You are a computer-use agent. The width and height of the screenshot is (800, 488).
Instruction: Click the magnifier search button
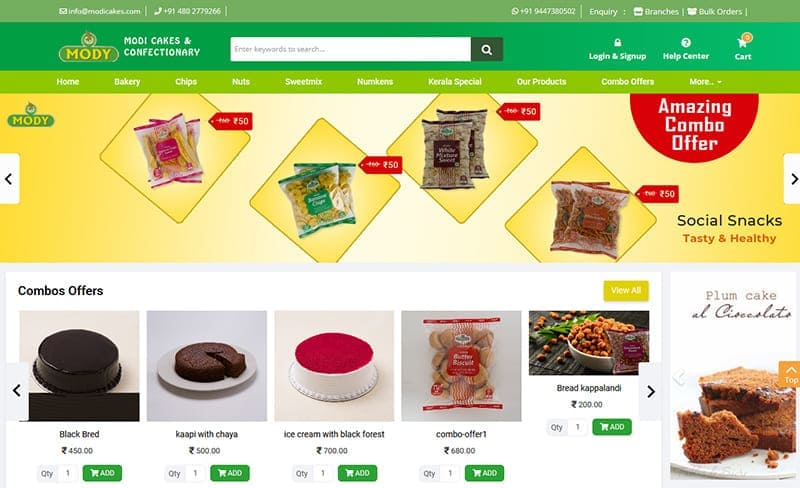click(487, 49)
